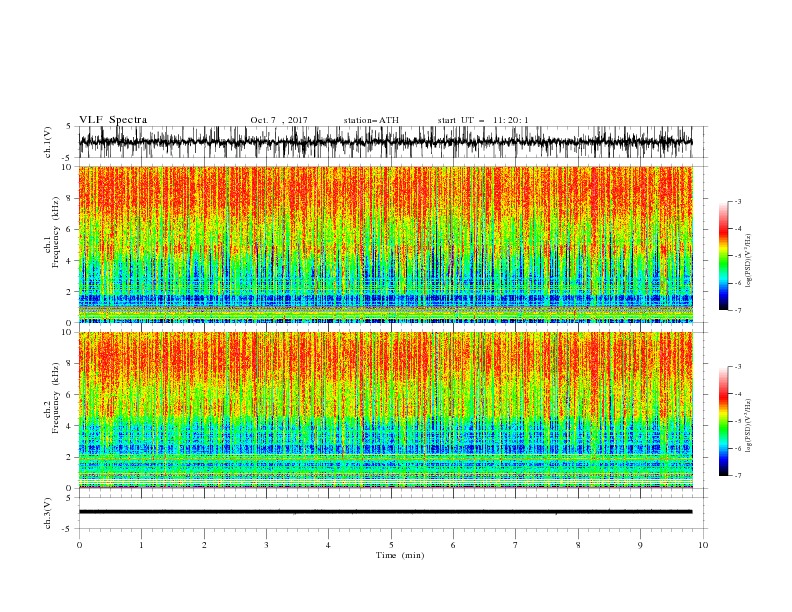Click the "-4" tick on ch.2 colorbar
This screenshot has height=612, width=792.
(738, 394)
